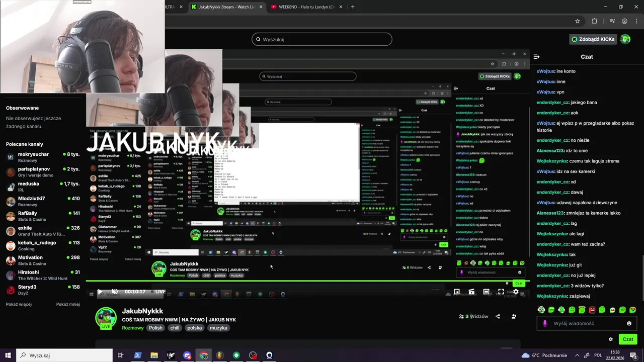Open the Windows Start menu
Image resolution: width=644 pixels, height=362 pixels.
[8, 355]
